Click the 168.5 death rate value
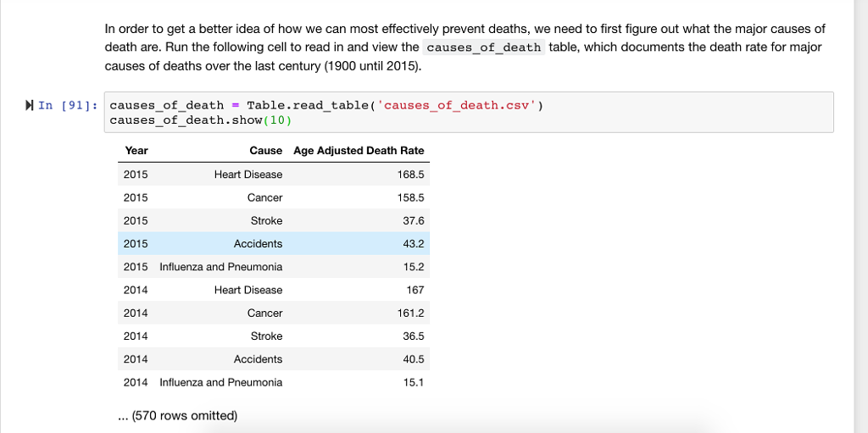This screenshot has width=868, height=433. pyautogui.click(x=411, y=175)
